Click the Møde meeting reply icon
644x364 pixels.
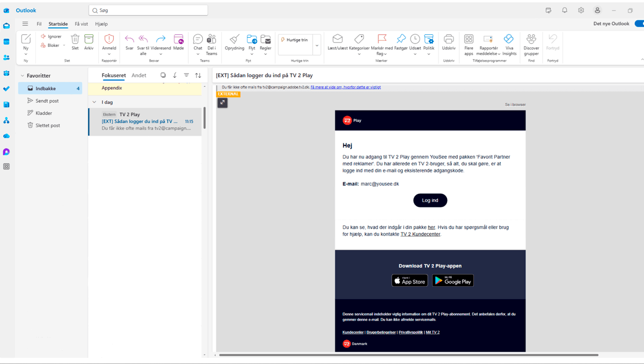[x=178, y=40]
